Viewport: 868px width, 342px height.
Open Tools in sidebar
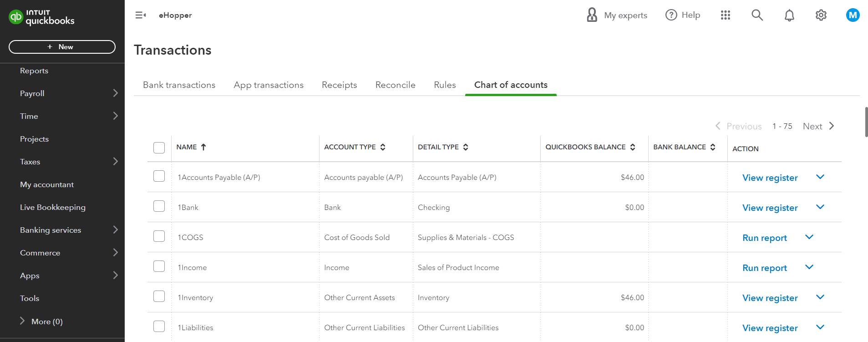tap(30, 298)
